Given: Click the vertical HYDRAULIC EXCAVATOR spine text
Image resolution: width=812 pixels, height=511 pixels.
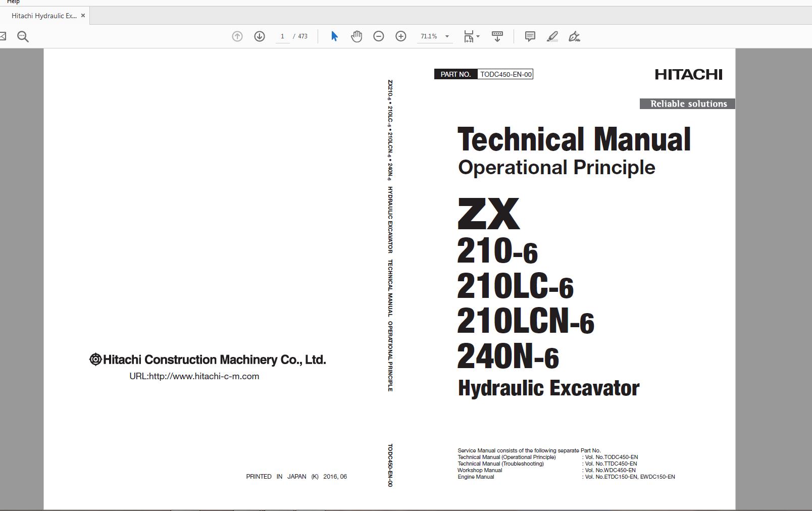Looking at the screenshot, I should pyautogui.click(x=390, y=220).
